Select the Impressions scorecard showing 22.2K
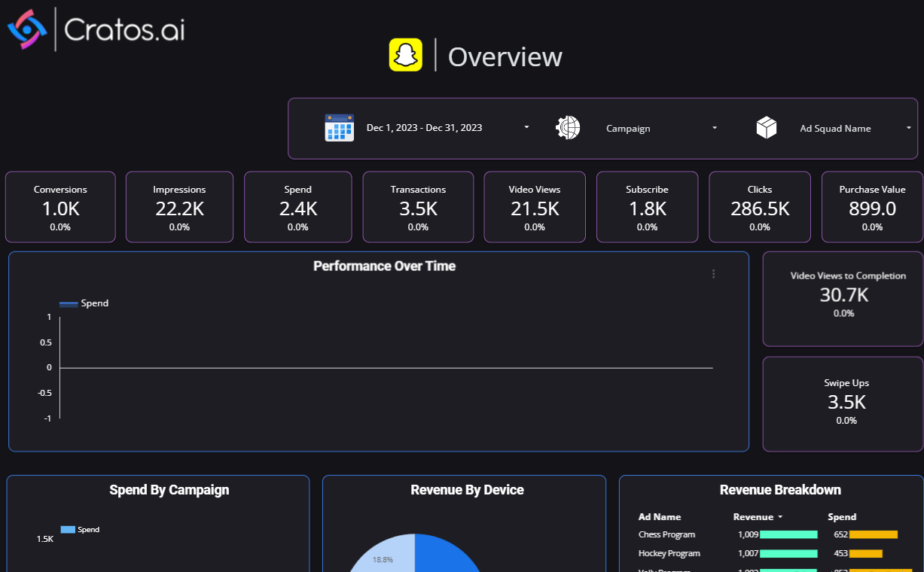Image resolution: width=924 pixels, height=572 pixels. [179, 207]
